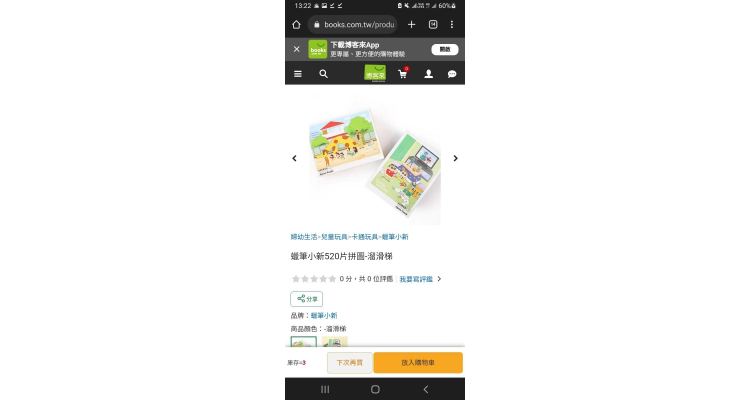Click the books.com.tw address bar

point(353,24)
